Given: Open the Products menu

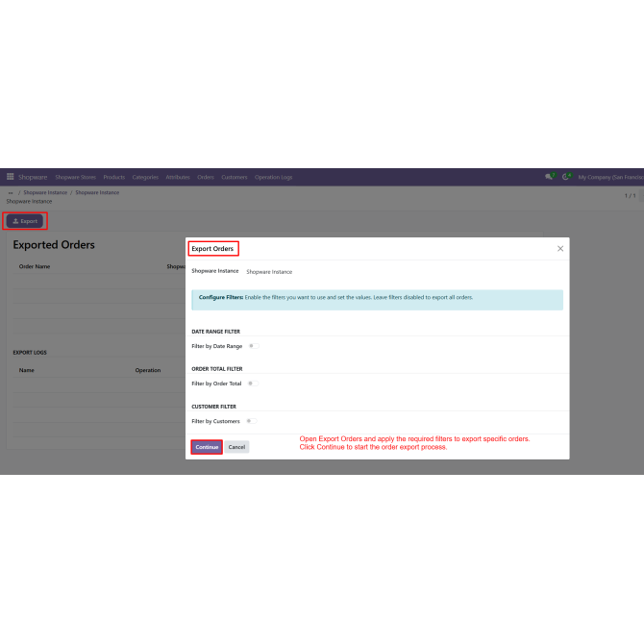Looking at the screenshot, I should coord(114,177).
